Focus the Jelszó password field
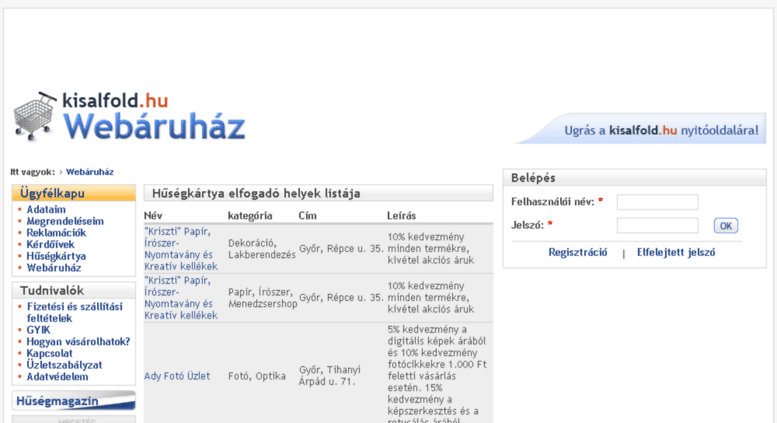The image size is (777, 423). [657, 225]
